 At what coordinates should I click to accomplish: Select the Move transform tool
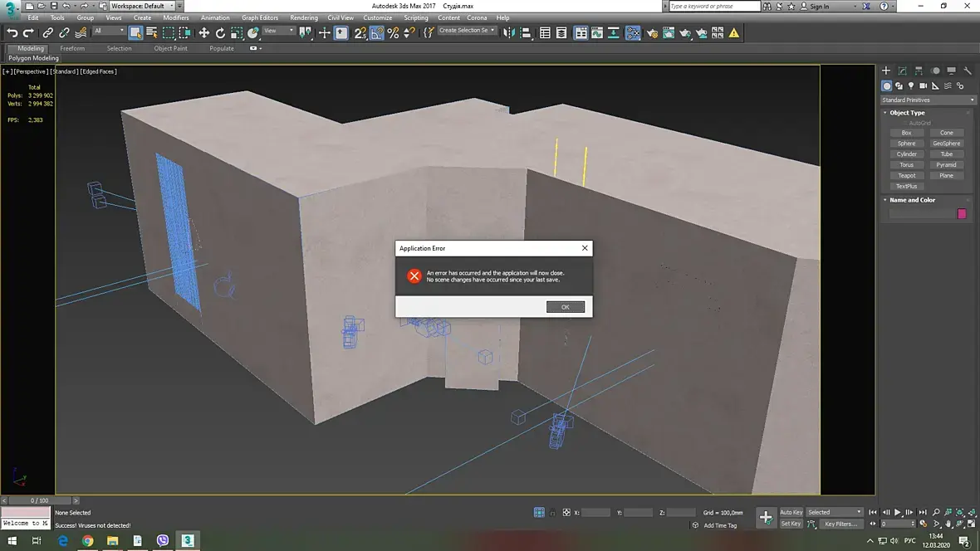click(203, 33)
